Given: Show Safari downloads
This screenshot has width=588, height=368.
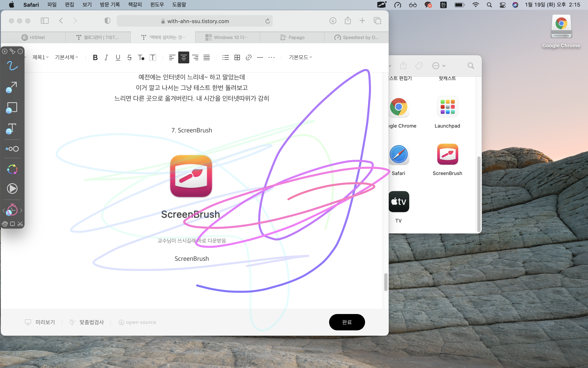Looking at the screenshot, I should pyautogui.click(x=333, y=21).
